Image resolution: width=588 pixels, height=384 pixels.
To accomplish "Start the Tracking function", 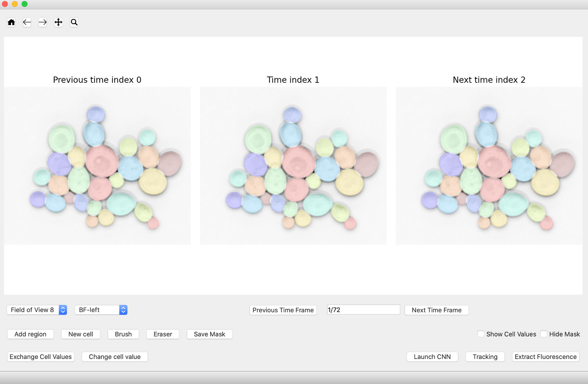I will coord(485,357).
